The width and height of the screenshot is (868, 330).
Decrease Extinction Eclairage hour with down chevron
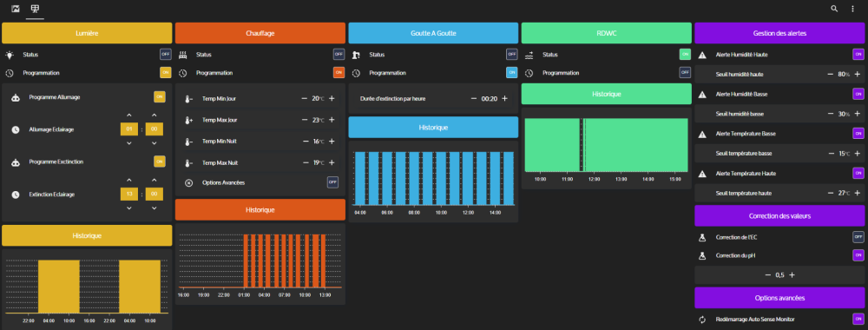click(129, 208)
